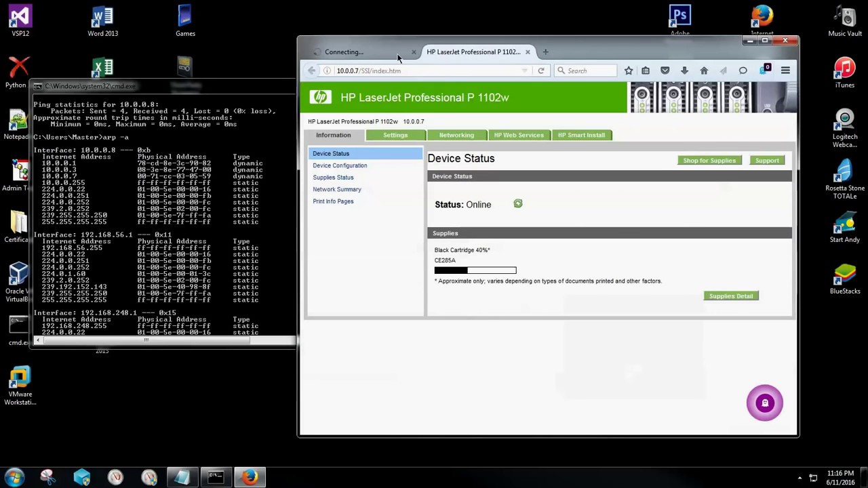The image size is (868, 488).
Task: Click the Pocket icon in Firefox toolbar
Action: coord(665,70)
